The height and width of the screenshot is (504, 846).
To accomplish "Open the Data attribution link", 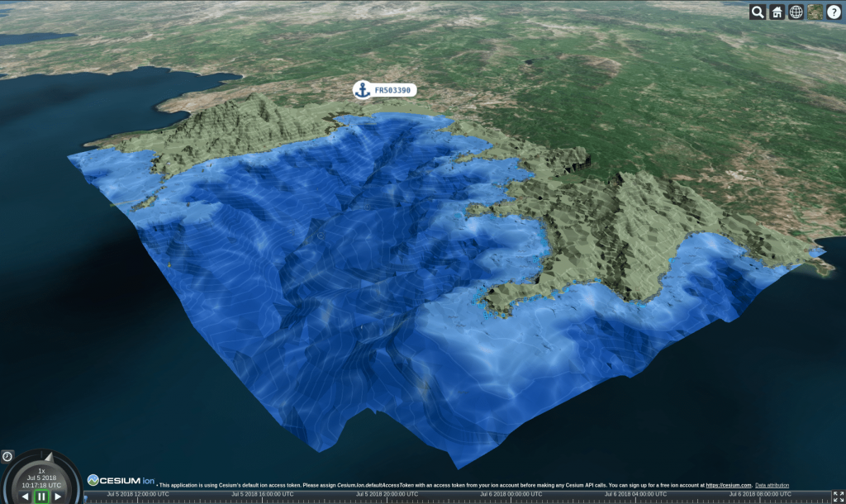I will [x=772, y=485].
